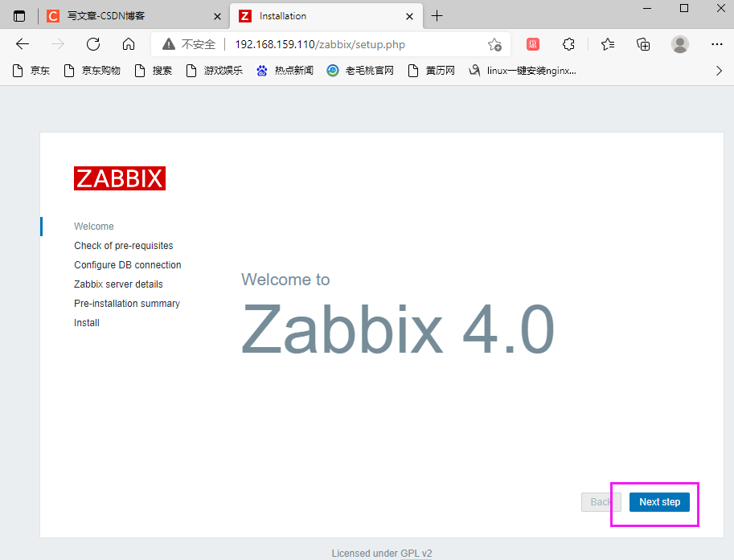734x560 pixels.
Task: Click the Next step button
Action: (x=659, y=502)
